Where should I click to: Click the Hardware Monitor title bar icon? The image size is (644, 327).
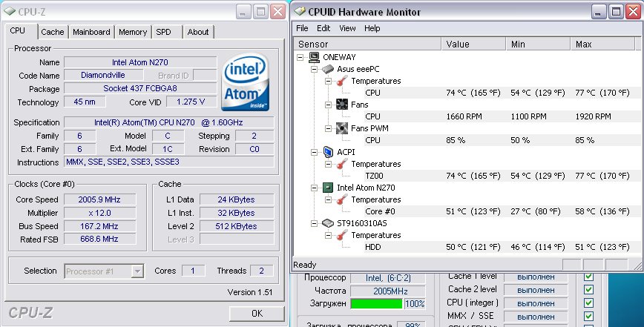click(300, 11)
